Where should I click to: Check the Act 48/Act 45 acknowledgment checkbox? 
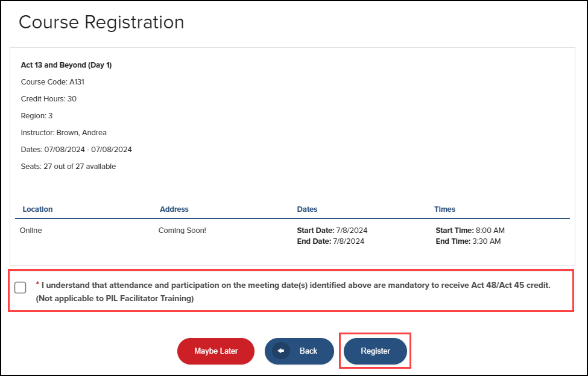click(20, 288)
